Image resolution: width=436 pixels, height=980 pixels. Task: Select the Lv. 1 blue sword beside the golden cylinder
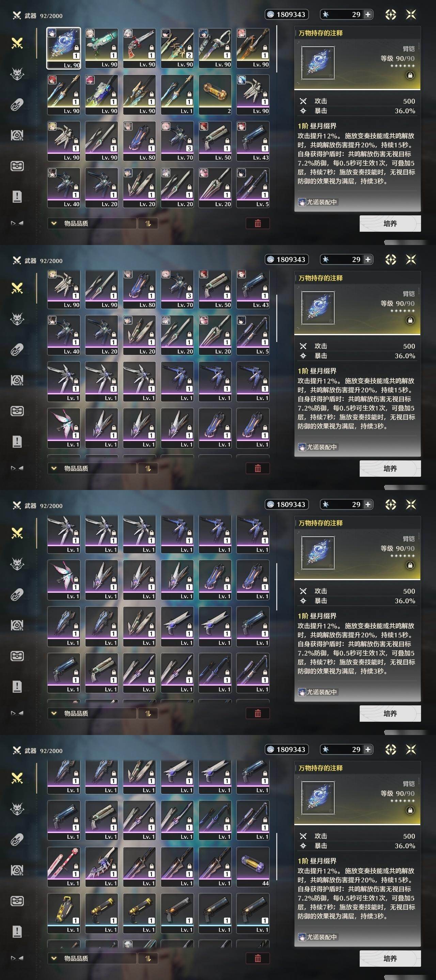177,95
